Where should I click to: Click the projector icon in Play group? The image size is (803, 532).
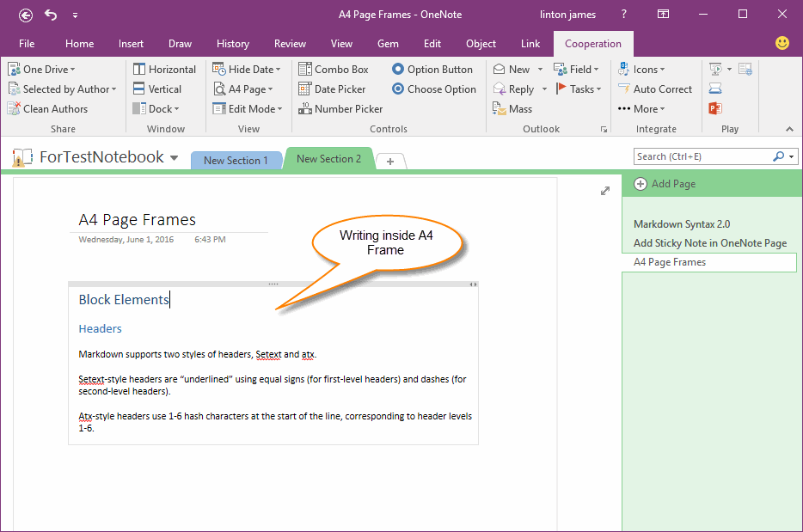(x=715, y=89)
